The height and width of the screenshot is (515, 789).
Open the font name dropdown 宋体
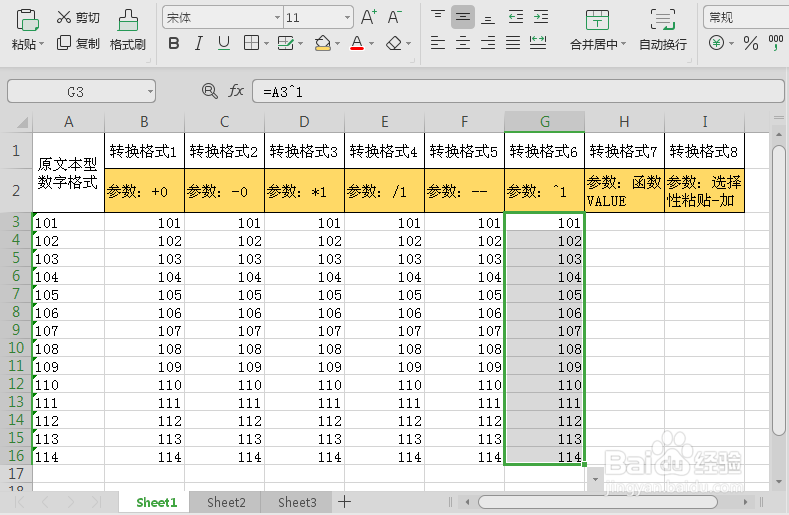(277, 18)
